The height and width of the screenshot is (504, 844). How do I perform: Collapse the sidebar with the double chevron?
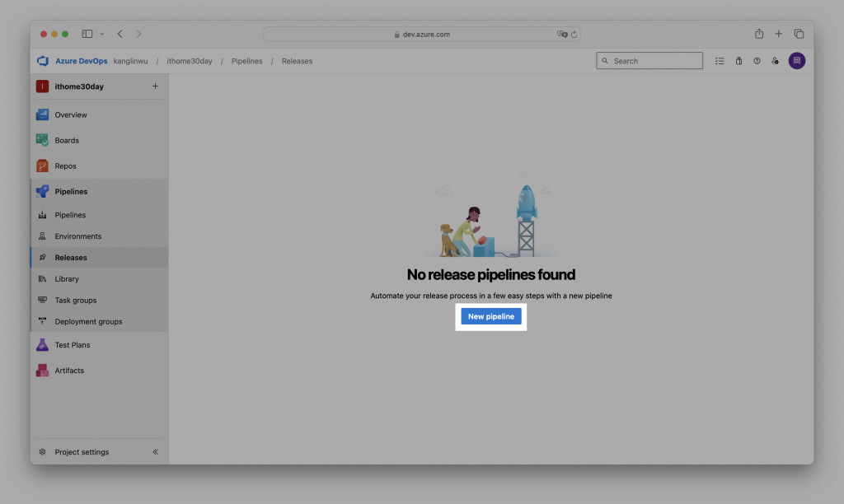155,452
